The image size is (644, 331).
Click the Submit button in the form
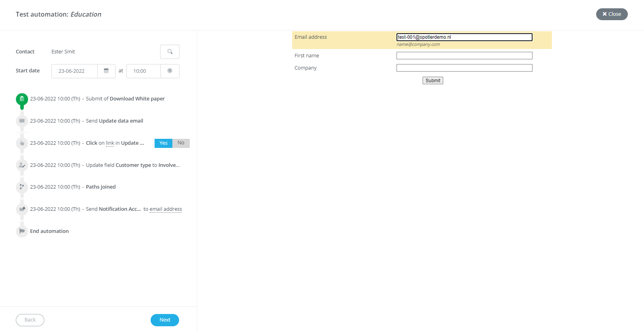click(432, 81)
